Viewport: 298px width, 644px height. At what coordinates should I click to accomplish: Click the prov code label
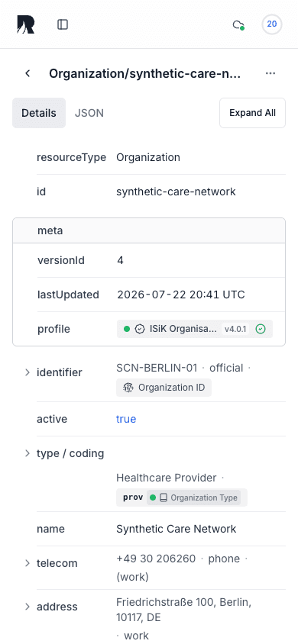tap(133, 497)
